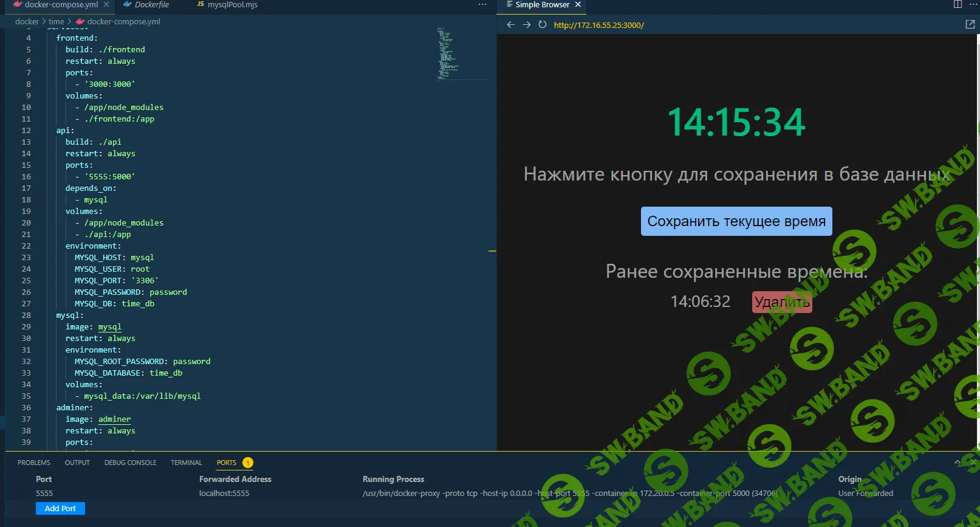Open more actions for the Simple Browser group
Image resolution: width=980 pixels, height=527 pixels.
973,5
